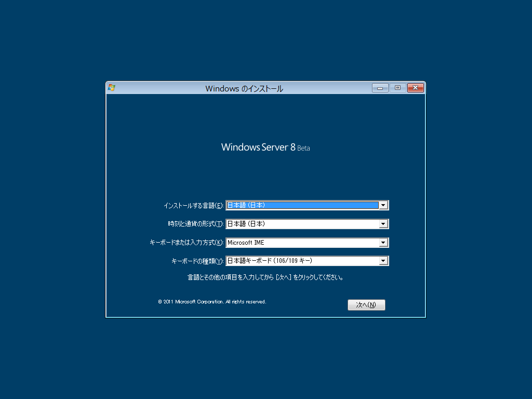Click the インストールする言語(E) label
Image resolution: width=532 pixels, height=399 pixels.
click(193, 206)
